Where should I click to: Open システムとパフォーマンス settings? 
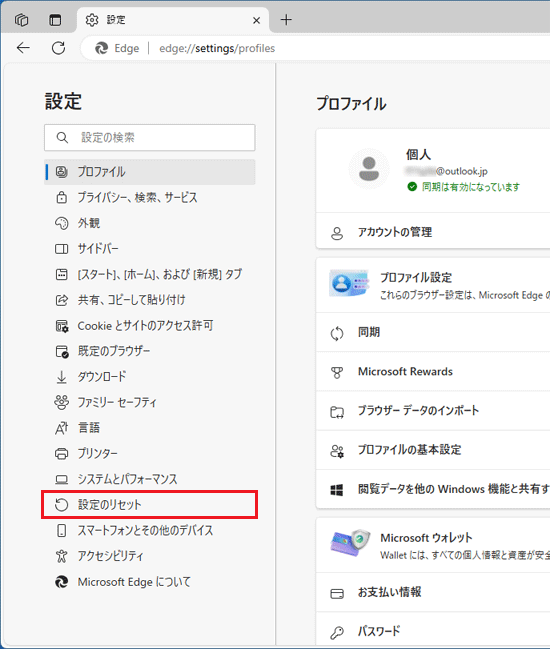click(x=150, y=479)
